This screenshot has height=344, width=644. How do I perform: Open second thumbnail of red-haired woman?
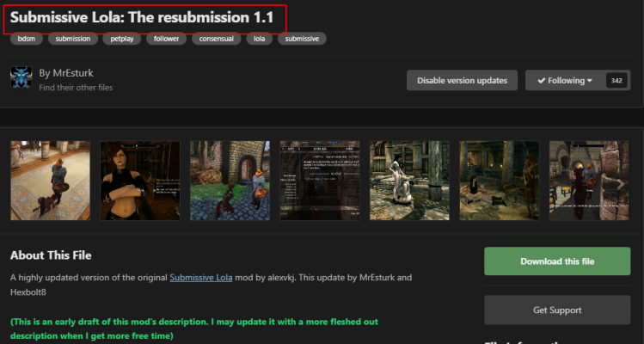point(140,181)
